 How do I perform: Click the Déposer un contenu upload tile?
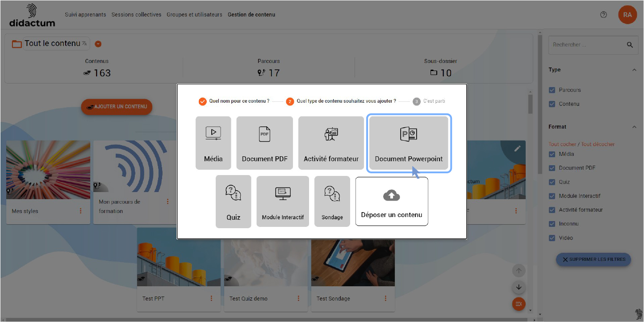tap(392, 201)
